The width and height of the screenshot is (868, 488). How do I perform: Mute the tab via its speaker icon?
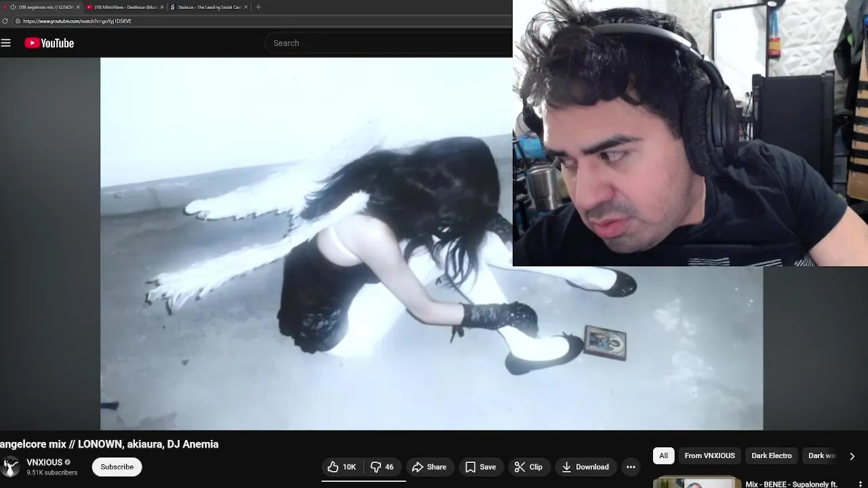tap(14, 7)
